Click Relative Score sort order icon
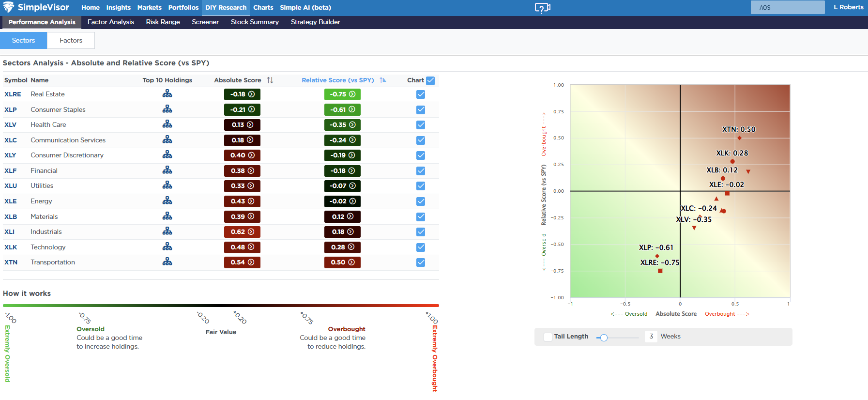Image resolution: width=868 pixels, height=400 pixels. [383, 80]
